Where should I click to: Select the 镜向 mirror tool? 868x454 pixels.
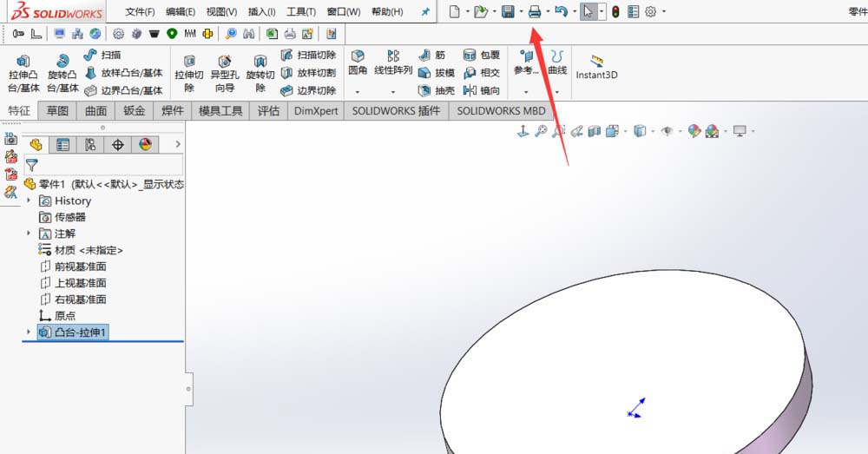tap(482, 90)
